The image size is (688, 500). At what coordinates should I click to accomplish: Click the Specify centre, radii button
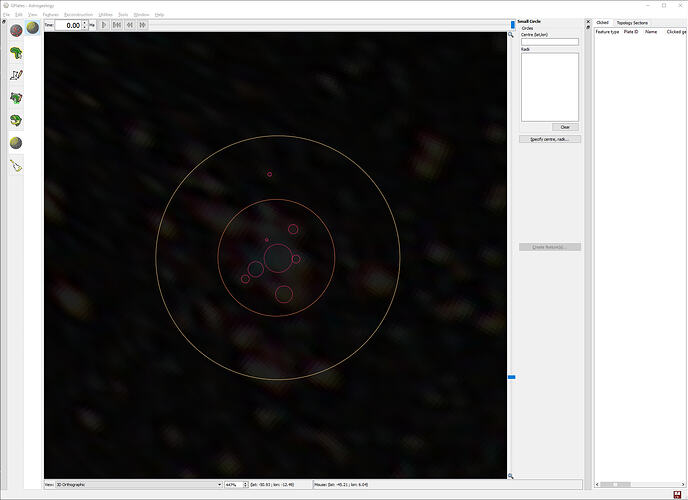tap(550, 139)
